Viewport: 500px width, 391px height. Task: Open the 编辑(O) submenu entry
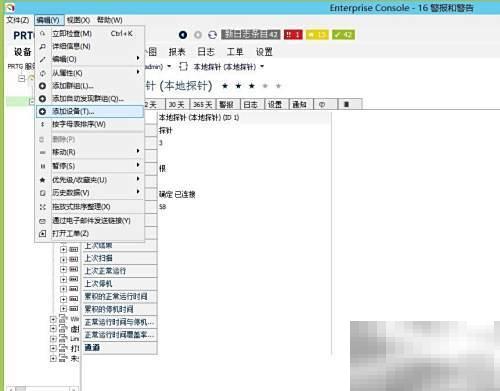tap(90, 59)
